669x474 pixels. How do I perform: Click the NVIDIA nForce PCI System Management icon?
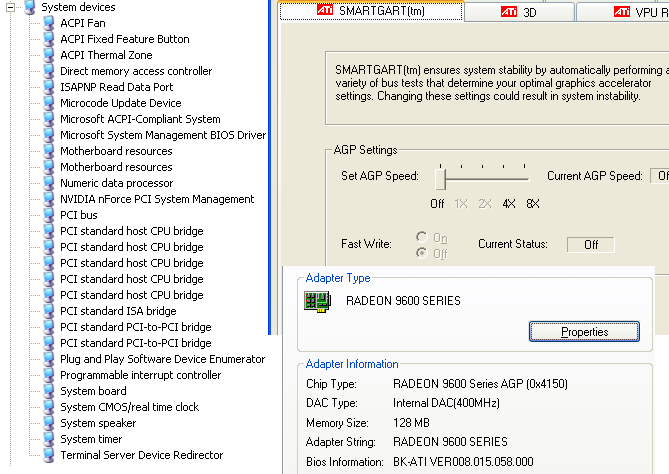click(48, 199)
